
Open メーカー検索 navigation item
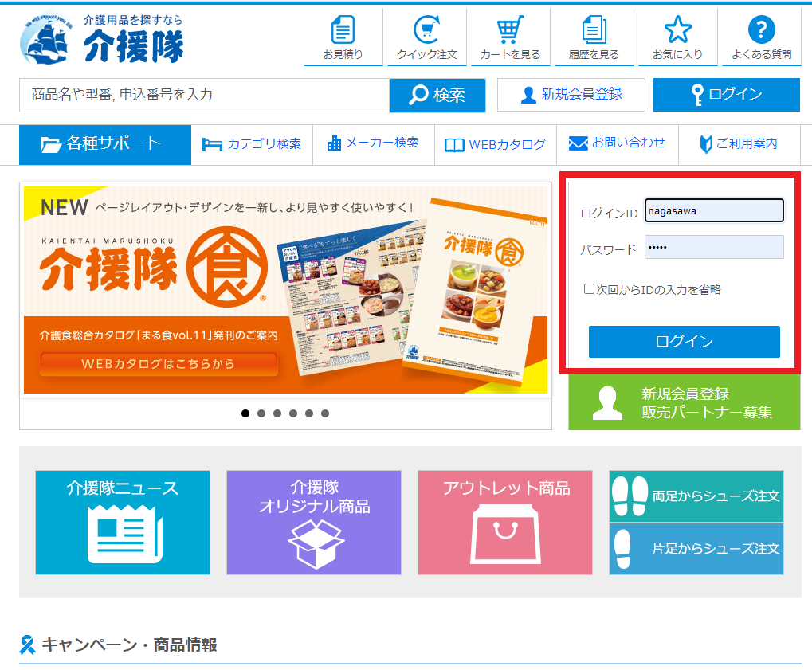tap(373, 144)
